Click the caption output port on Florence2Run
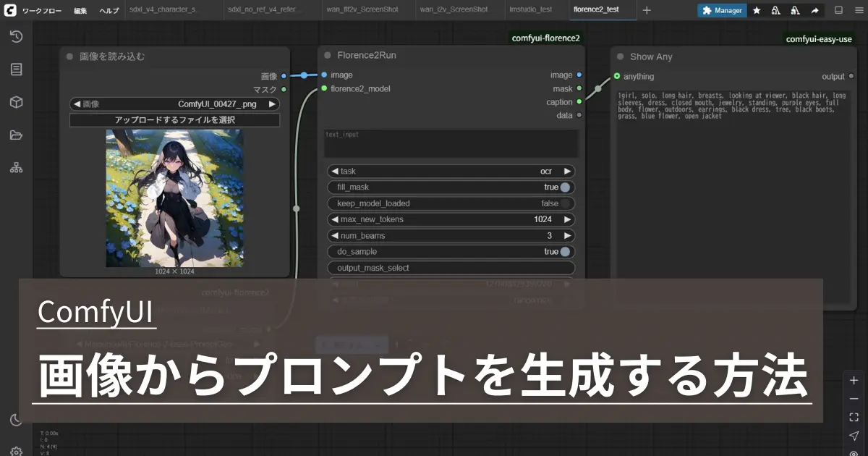This screenshot has height=456, width=868. (579, 102)
